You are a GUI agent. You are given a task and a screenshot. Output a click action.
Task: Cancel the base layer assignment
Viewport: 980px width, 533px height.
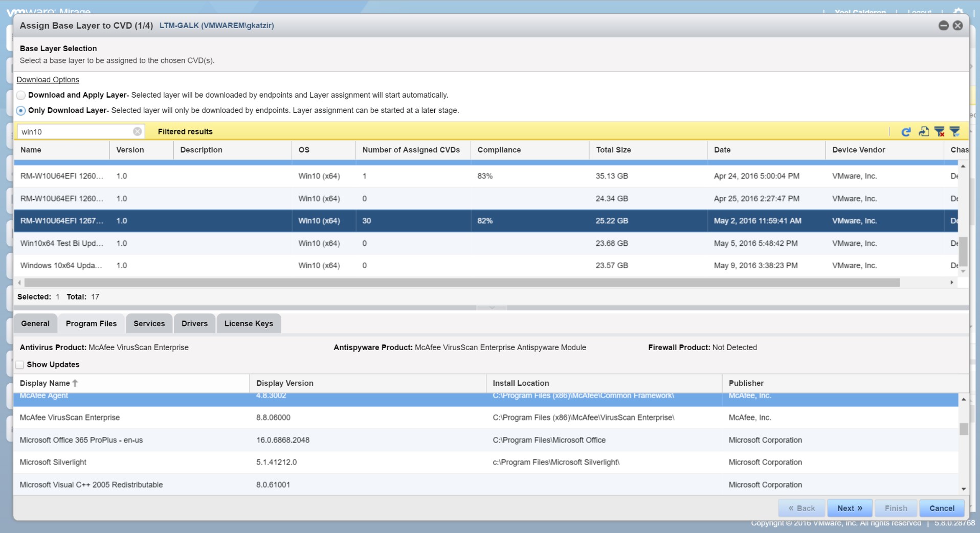[x=942, y=508]
